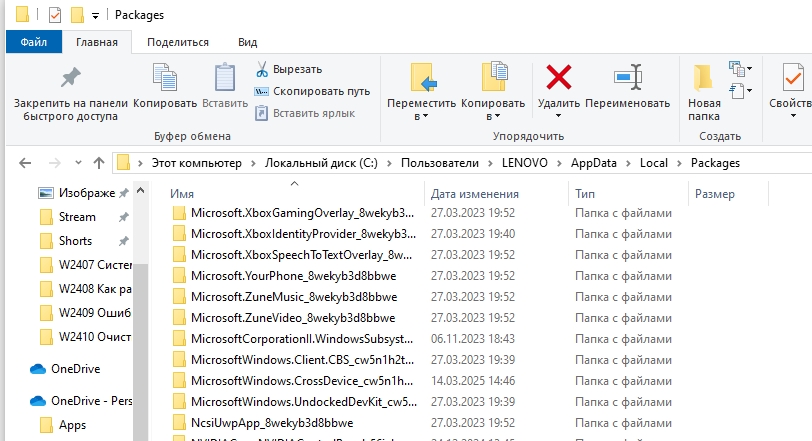Click AppData in the address path
The width and height of the screenshot is (812, 441).
coord(593,163)
